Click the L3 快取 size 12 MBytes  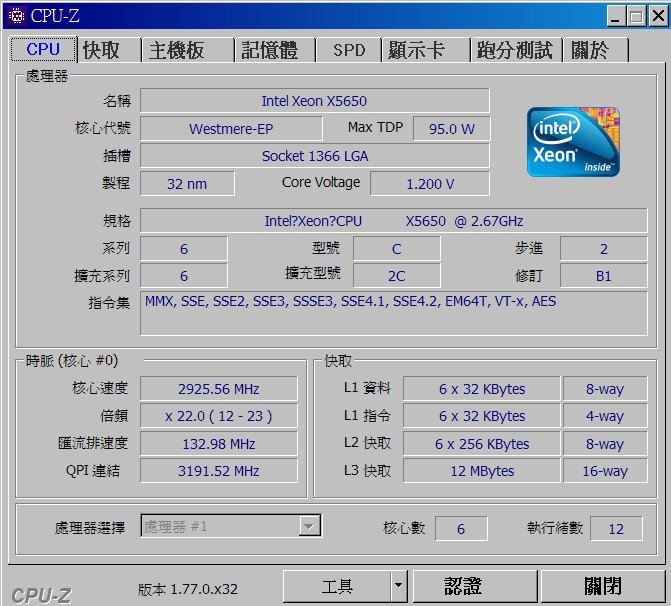tap(481, 471)
